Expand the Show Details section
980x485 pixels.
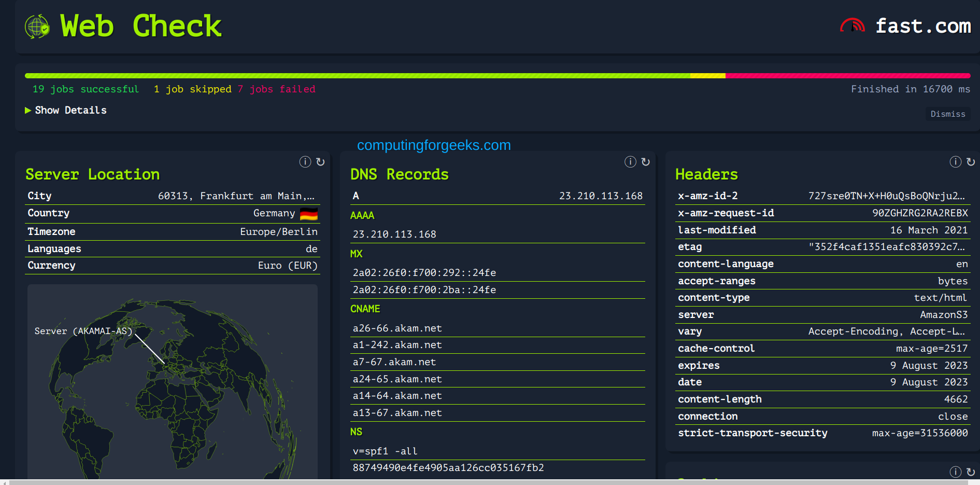point(66,110)
